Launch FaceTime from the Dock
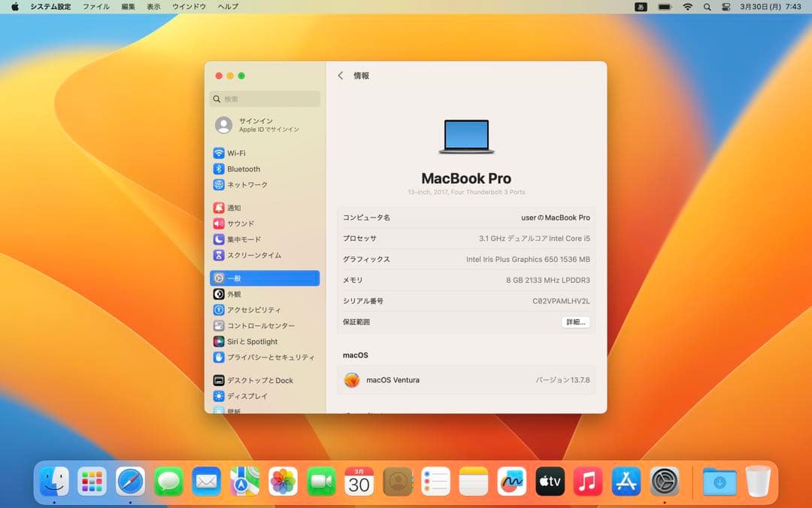Viewport: 812px width, 508px height. (x=321, y=482)
